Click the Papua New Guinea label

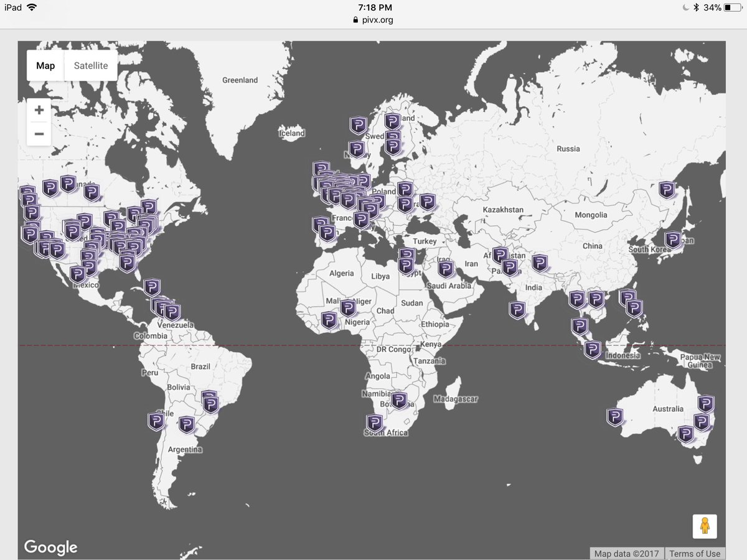pos(699,361)
